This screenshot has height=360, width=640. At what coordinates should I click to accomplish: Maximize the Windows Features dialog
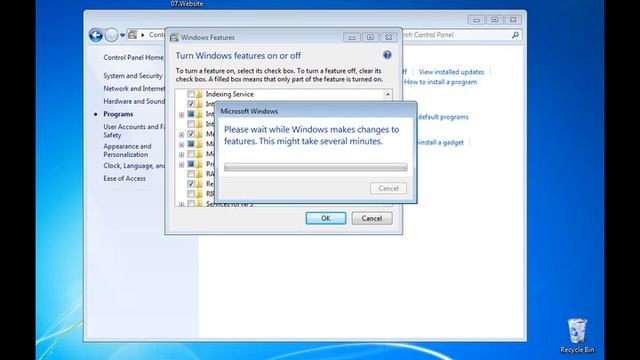click(x=370, y=37)
